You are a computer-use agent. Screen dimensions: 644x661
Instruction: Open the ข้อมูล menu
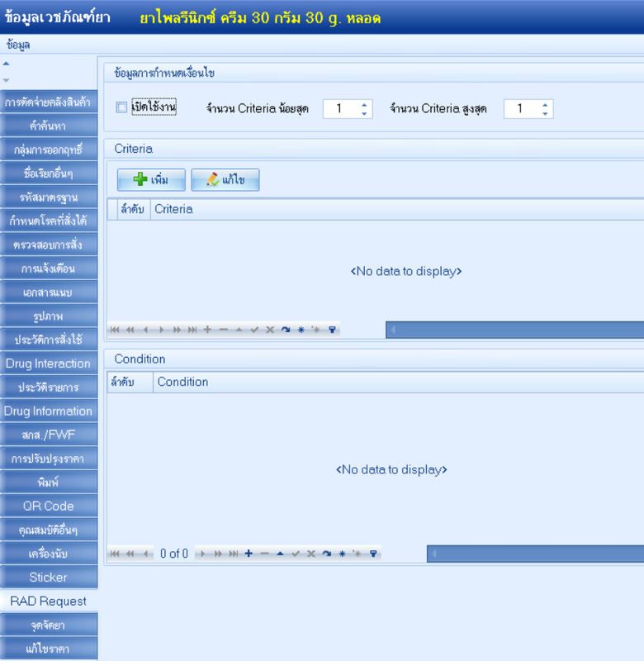(18, 45)
